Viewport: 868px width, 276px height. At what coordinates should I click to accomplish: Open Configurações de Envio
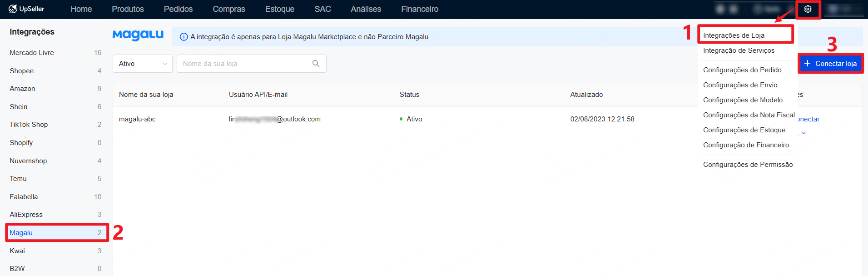740,85
